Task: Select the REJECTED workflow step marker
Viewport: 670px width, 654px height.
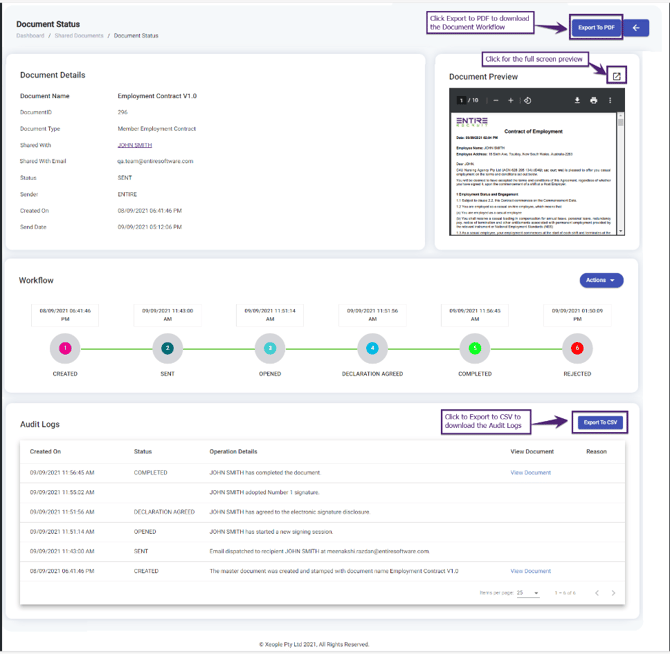Action: click(x=577, y=348)
